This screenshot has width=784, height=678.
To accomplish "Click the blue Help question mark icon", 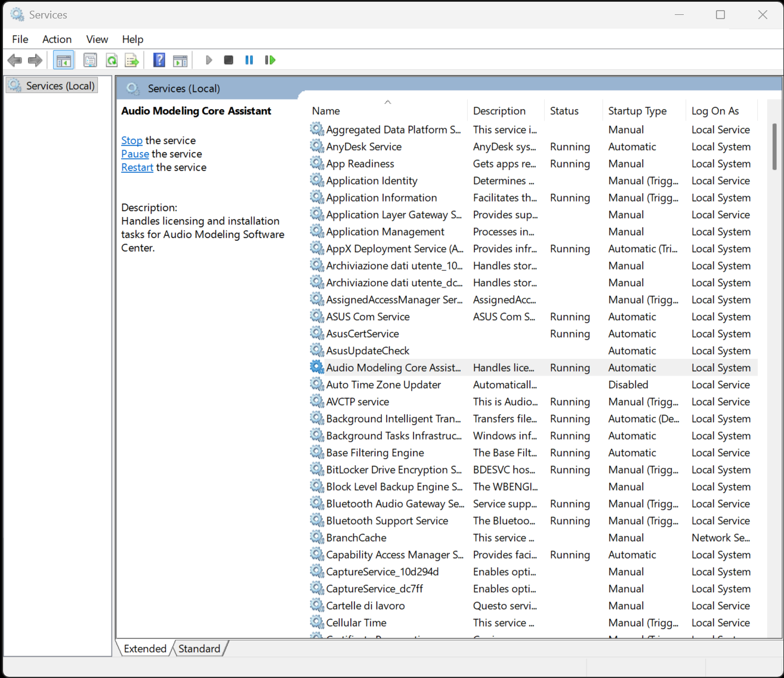I will 159,60.
